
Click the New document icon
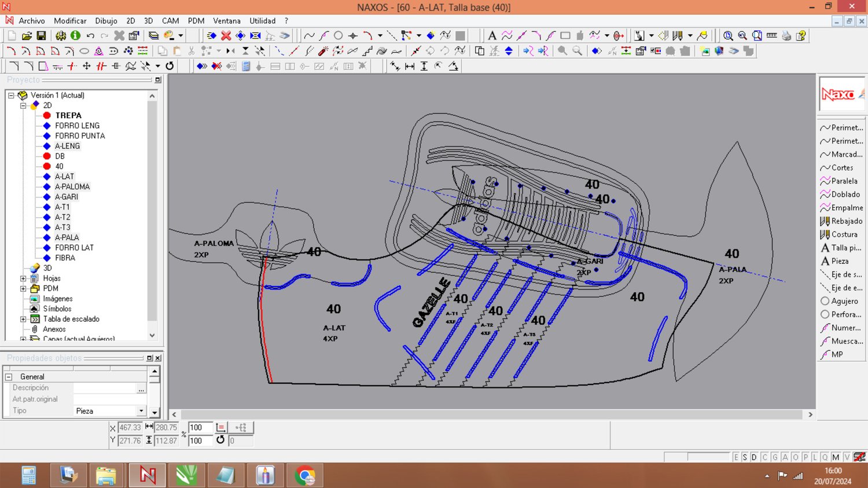tap(12, 36)
